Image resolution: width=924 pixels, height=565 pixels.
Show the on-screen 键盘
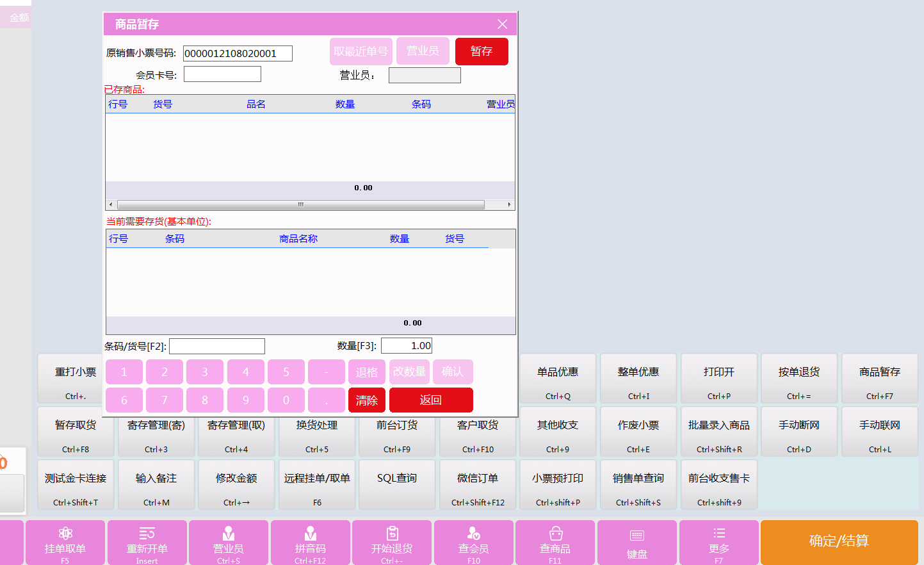tap(636, 542)
